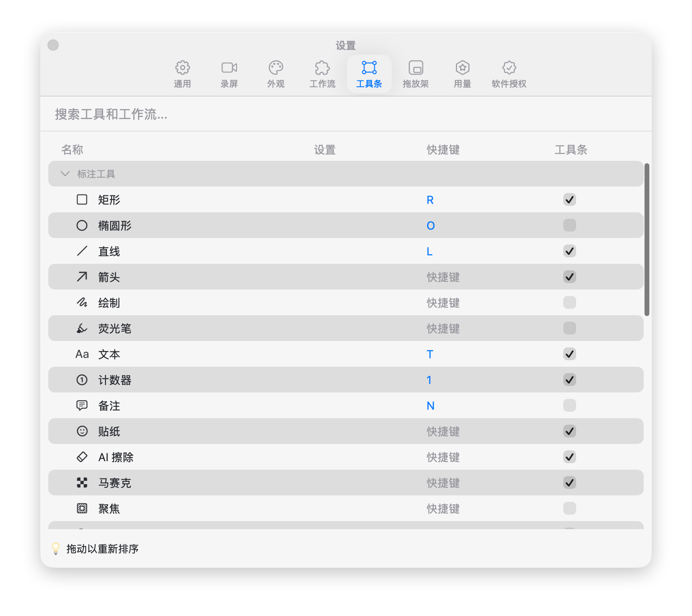Set a shortcut for 马赛克
Image resolution: width=692 pixels, height=616 pixels.
pos(443,483)
